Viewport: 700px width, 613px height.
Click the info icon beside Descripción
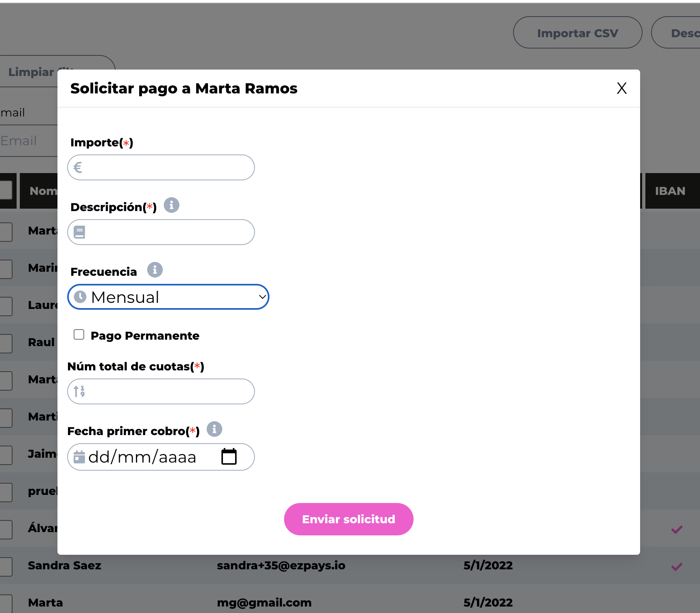click(x=171, y=205)
